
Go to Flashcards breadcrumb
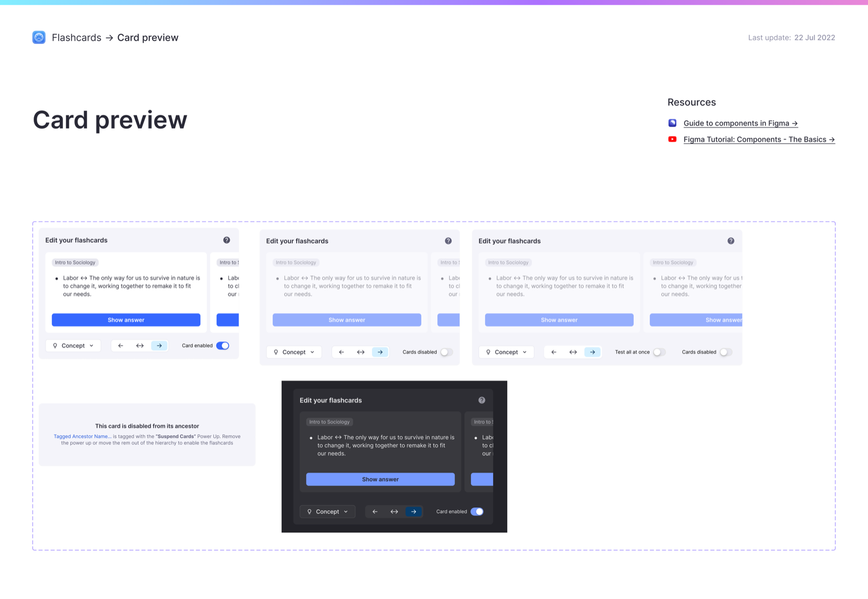tap(76, 37)
